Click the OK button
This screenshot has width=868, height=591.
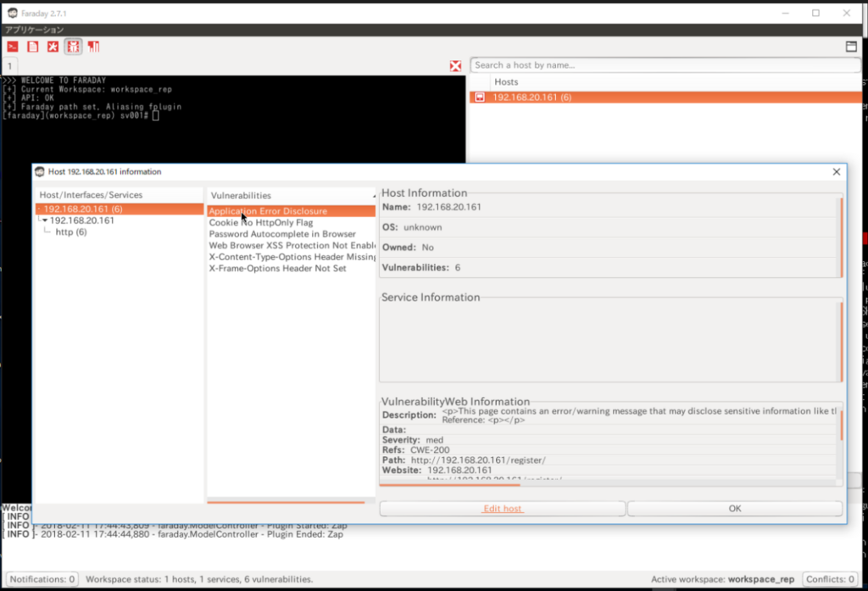(x=735, y=509)
